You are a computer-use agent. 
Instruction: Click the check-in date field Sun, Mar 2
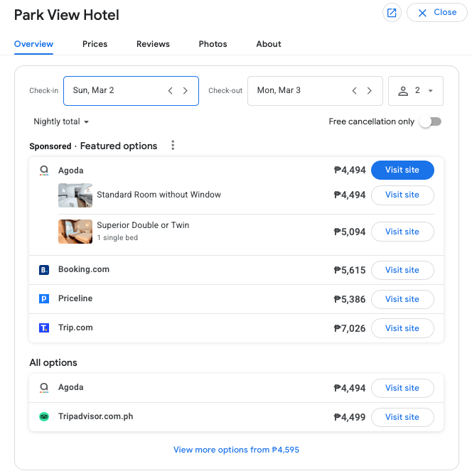click(131, 91)
